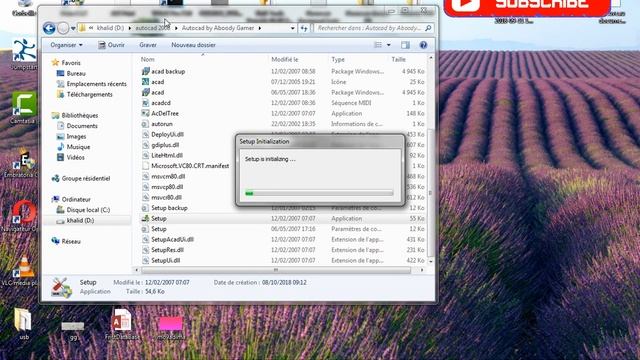Select the msvcr80.dll file icon

coord(145,198)
